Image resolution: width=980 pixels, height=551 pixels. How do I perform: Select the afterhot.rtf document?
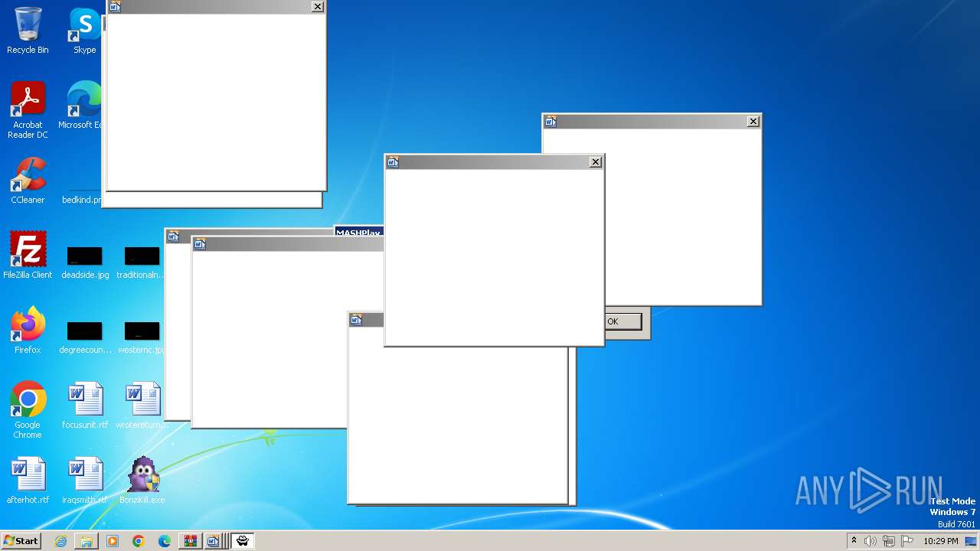[28, 481]
